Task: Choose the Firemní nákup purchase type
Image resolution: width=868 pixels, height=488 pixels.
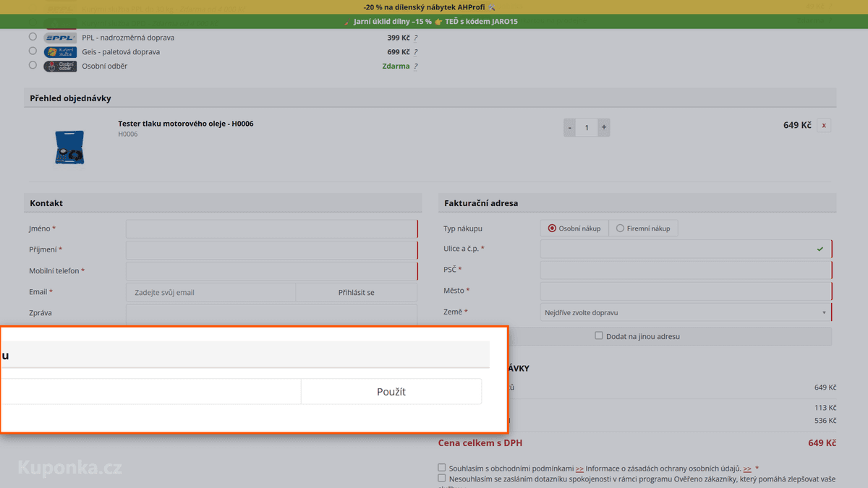Action: (643, 228)
